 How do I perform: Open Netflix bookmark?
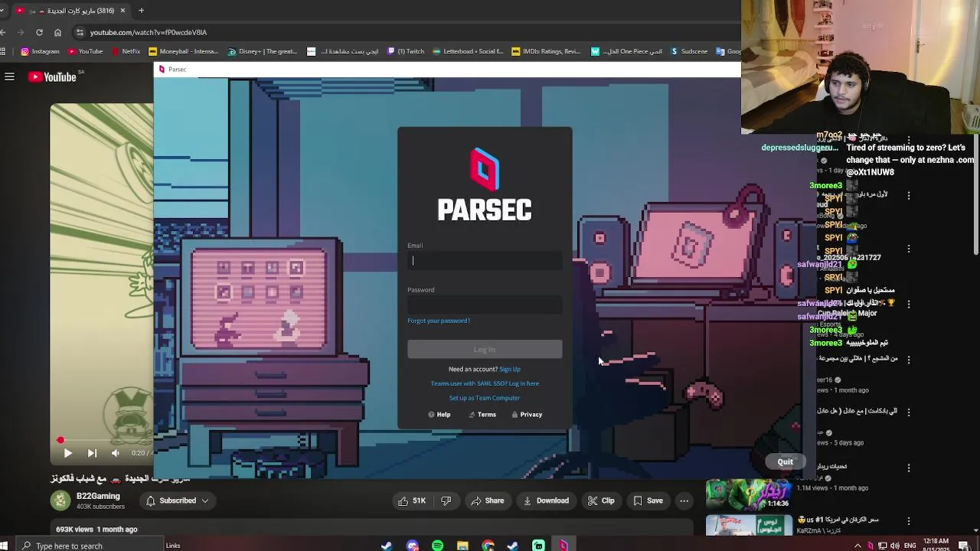pos(126,51)
